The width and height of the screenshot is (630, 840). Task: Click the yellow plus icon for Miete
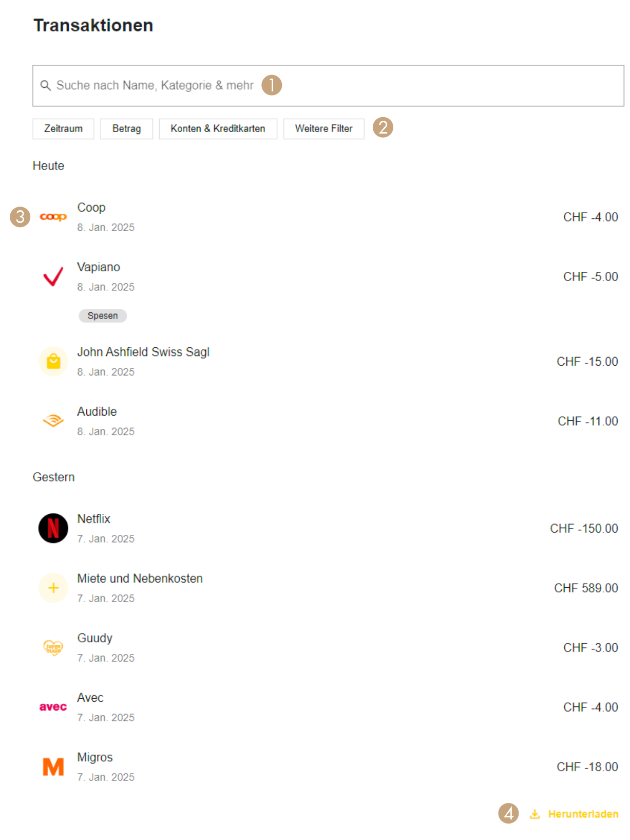tap(53, 588)
